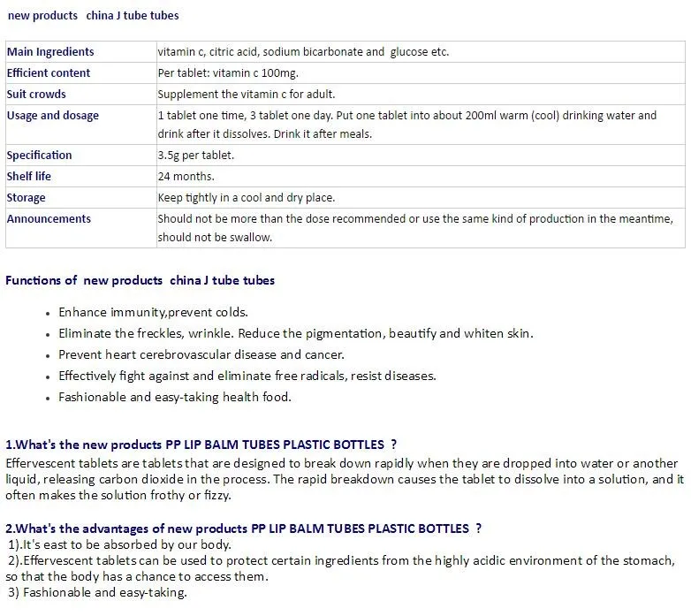
Task: Click the "2.What's the advantages" question heading
Action: click(243, 529)
